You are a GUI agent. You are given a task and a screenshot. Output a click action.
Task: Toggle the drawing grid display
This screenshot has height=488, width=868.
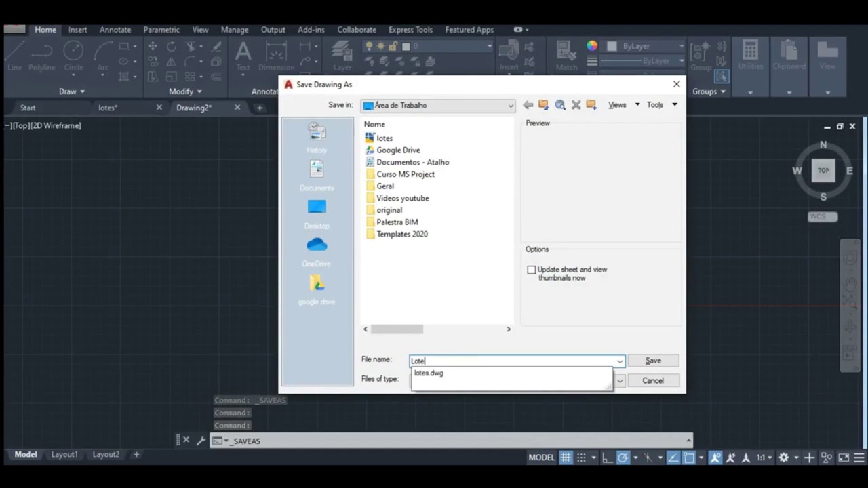pyautogui.click(x=566, y=457)
